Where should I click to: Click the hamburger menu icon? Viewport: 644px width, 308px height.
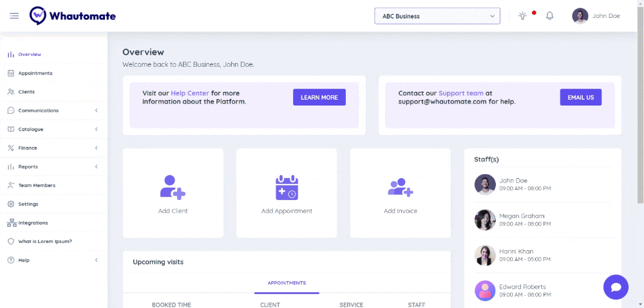click(x=14, y=16)
